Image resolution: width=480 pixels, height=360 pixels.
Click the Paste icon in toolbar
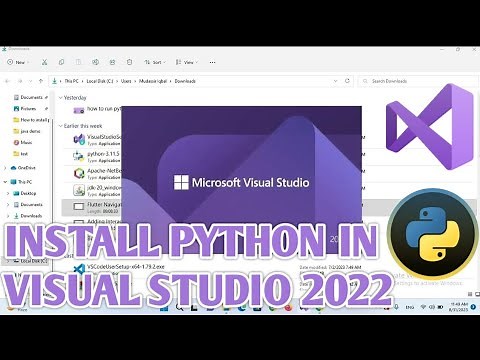tap(78, 62)
